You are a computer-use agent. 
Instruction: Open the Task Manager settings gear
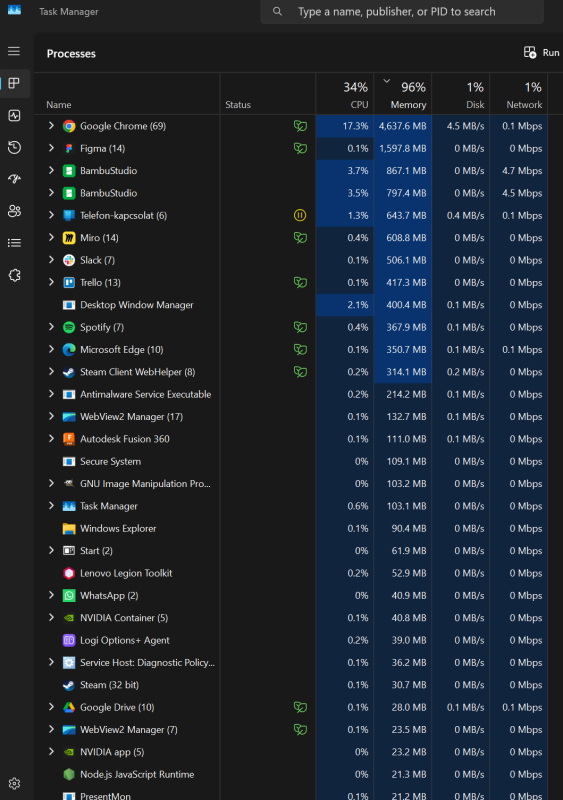click(14, 783)
